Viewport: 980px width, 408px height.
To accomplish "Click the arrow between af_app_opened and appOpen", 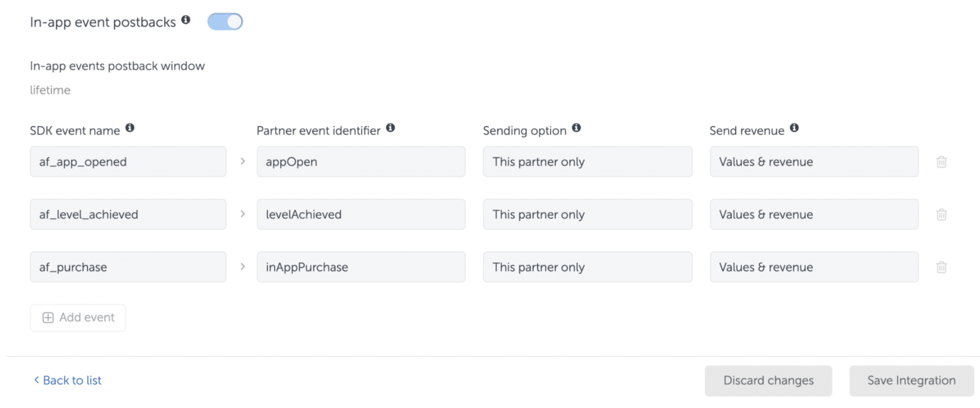I will point(241,161).
